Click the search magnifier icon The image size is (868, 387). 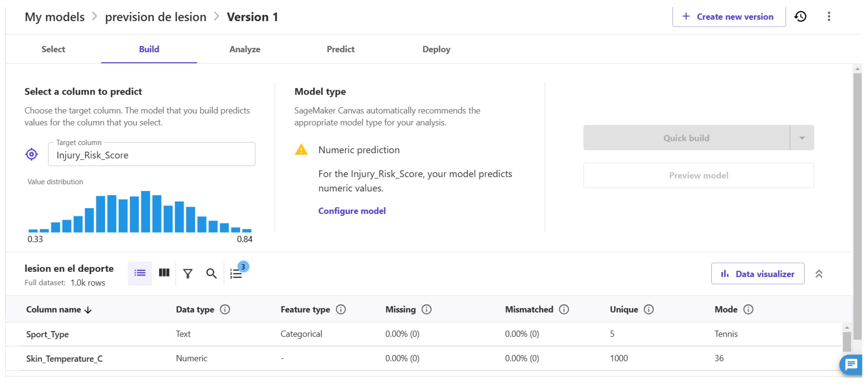211,274
